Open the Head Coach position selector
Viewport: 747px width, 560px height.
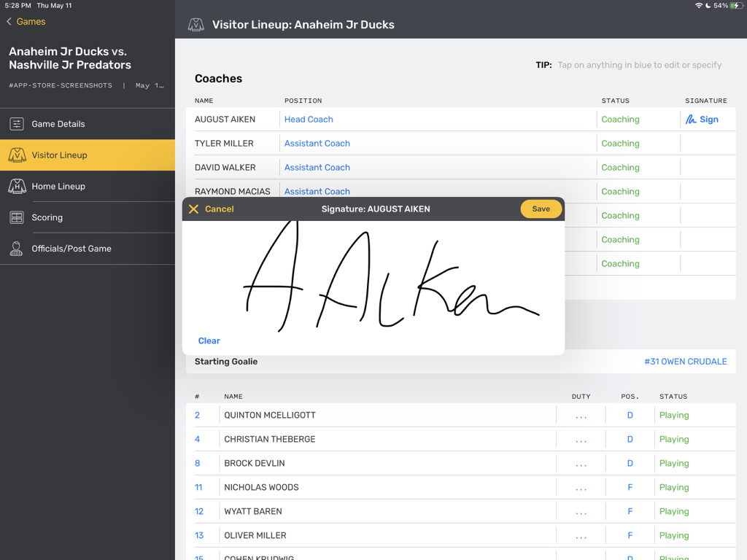coord(309,119)
